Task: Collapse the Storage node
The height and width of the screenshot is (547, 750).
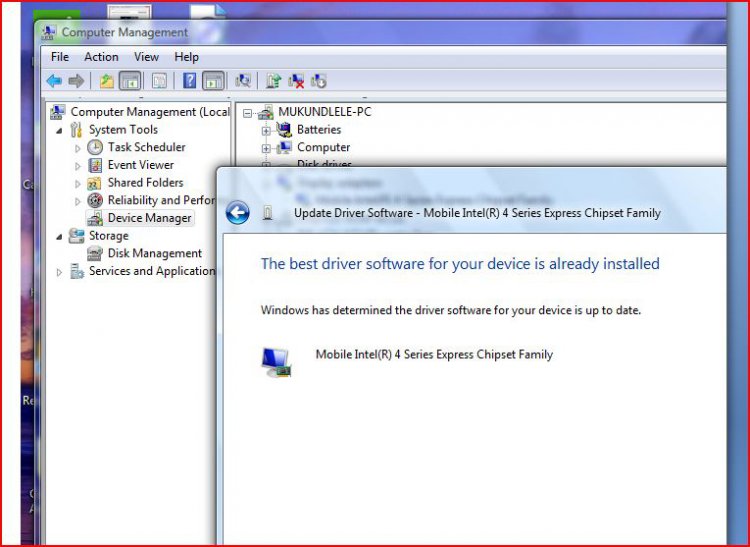Action: coord(59,236)
